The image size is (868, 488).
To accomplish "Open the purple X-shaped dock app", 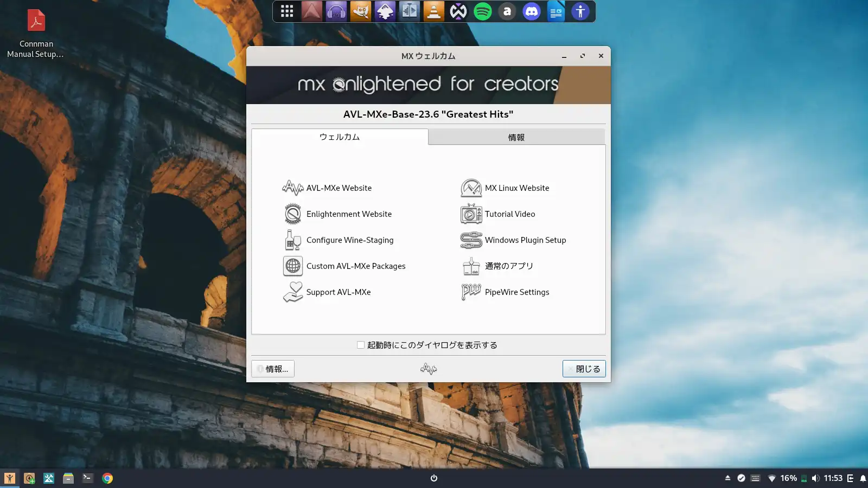I will [x=458, y=11].
